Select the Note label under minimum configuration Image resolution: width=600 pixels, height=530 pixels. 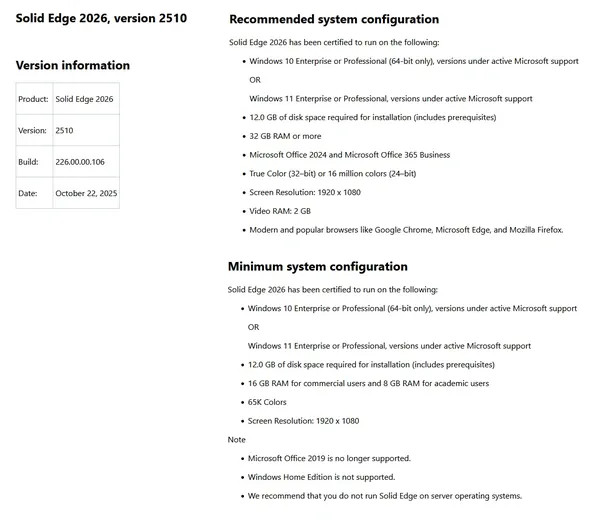point(236,440)
